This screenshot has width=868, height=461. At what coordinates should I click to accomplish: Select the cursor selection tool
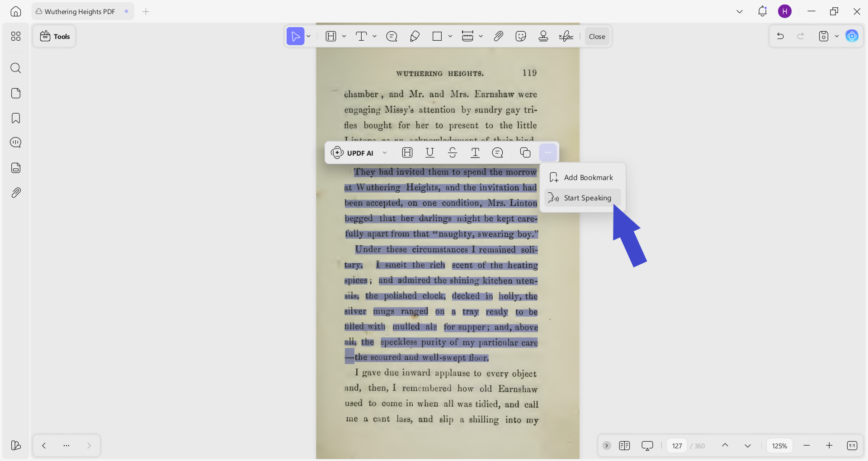295,37
